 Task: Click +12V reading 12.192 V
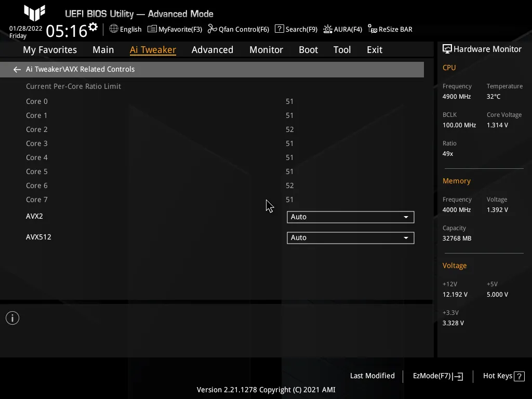point(455,295)
